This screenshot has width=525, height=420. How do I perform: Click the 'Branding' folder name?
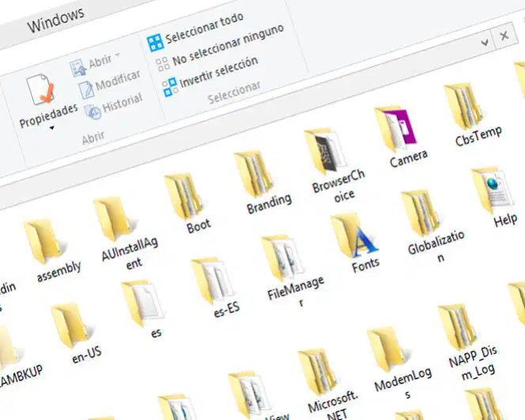coord(269,203)
